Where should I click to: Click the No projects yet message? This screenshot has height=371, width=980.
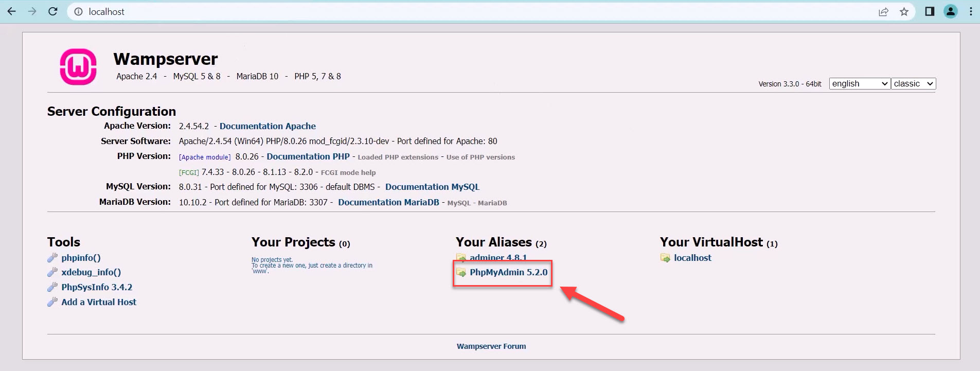(272, 260)
